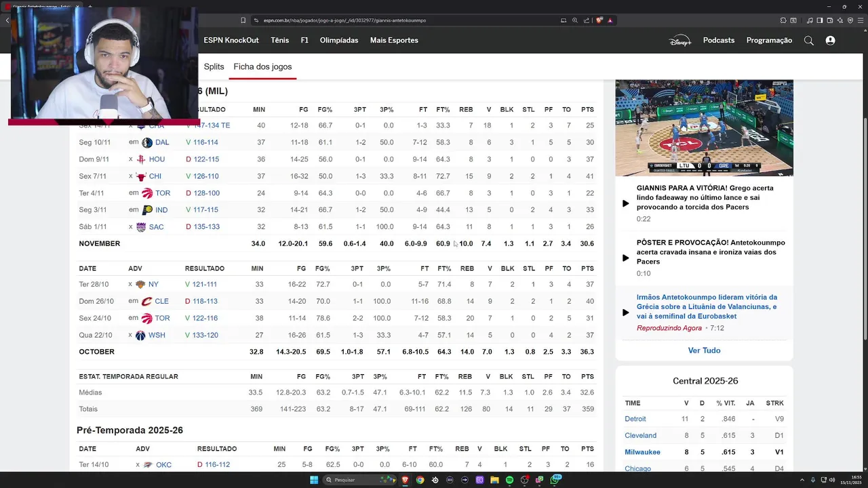This screenshot has width=868, height=488.
Task: Open media control music note icon
Action: pyautogui.click(x=810, y=20)
